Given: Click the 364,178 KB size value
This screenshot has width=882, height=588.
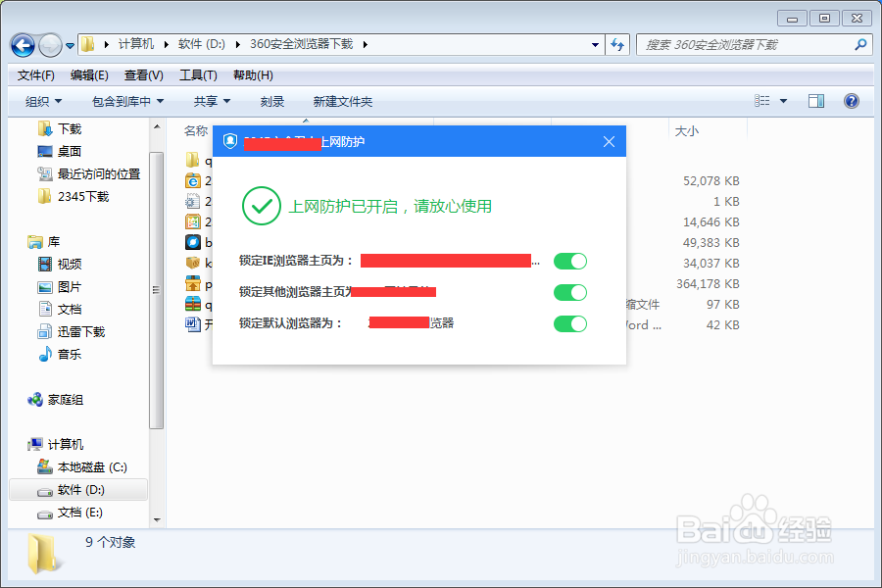Looking at the screenshot, I should 708,284.
